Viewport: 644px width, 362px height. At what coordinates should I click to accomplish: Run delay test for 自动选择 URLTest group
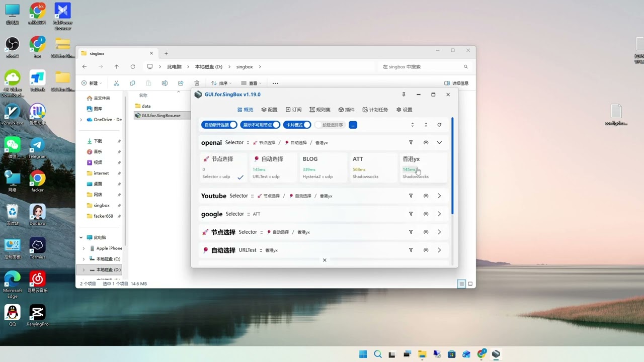[426, 250]
